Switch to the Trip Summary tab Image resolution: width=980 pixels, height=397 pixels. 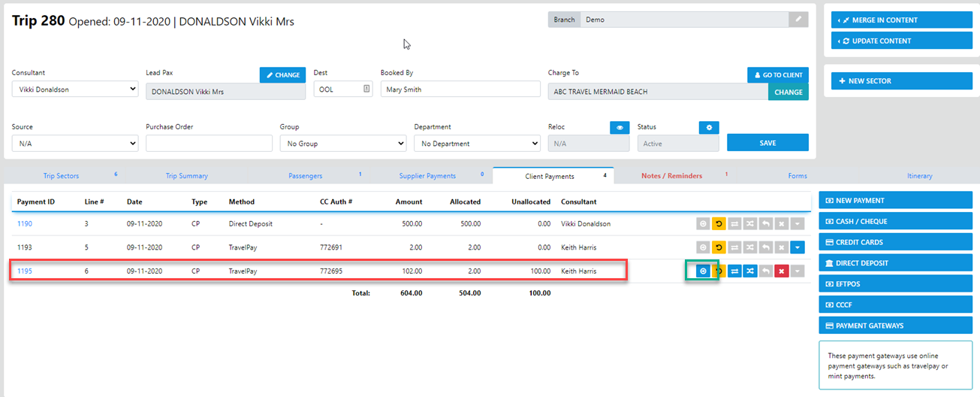click(x=186, y=176)
